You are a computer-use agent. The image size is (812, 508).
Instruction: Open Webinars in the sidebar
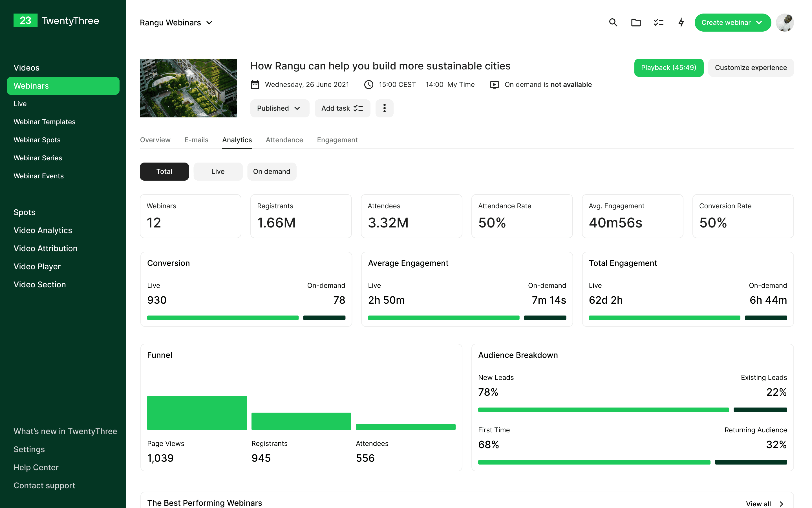pos(63,86)
